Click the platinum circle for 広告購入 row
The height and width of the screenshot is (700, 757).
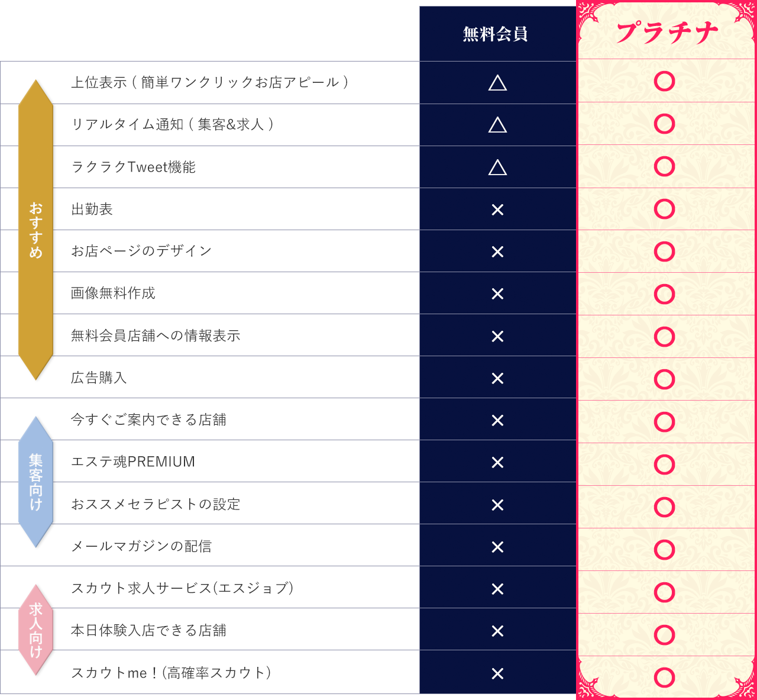[x=665, y=379]
